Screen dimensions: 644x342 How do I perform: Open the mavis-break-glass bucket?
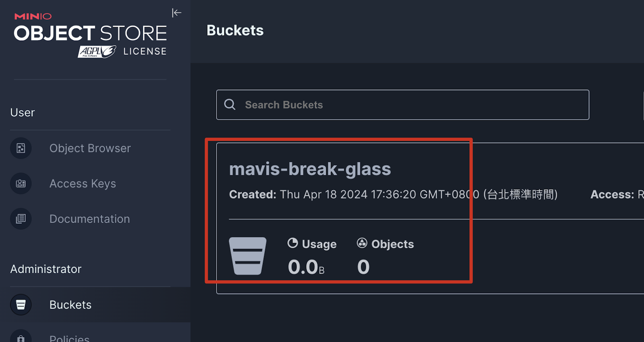[x=310, y=169]
